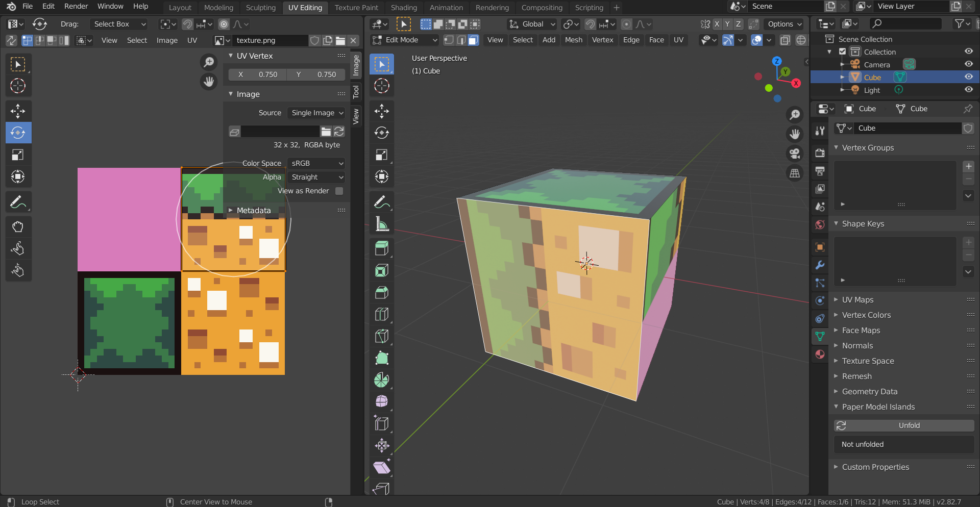
Task: Choose the Spin tool
Action: [382, 381]
